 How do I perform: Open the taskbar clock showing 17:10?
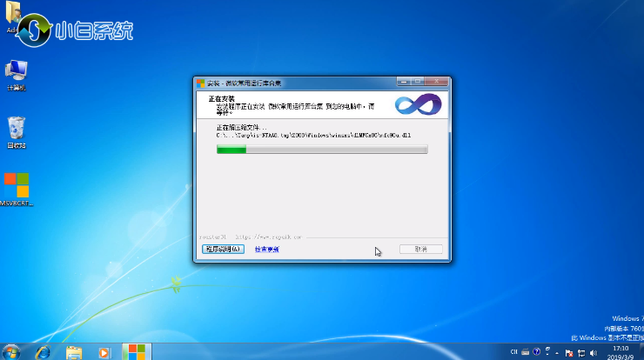coord(621,351)
